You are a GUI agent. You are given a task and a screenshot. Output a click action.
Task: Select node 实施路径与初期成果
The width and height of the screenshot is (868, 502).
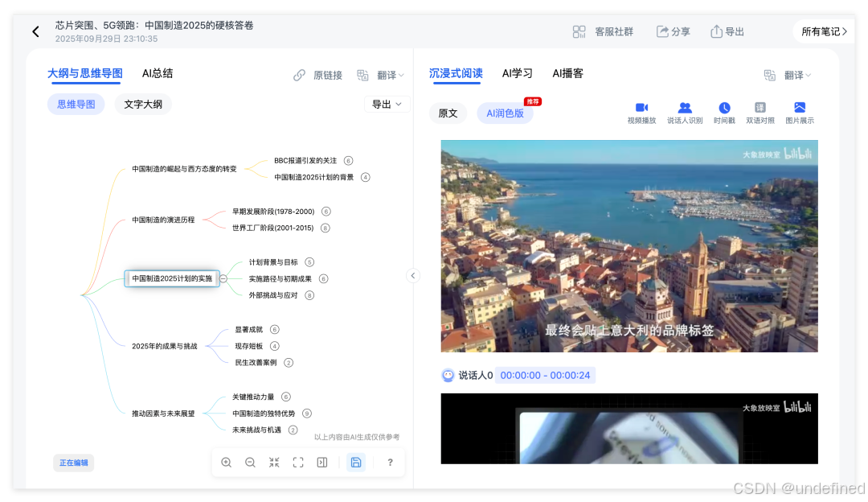tap(280, 278)
